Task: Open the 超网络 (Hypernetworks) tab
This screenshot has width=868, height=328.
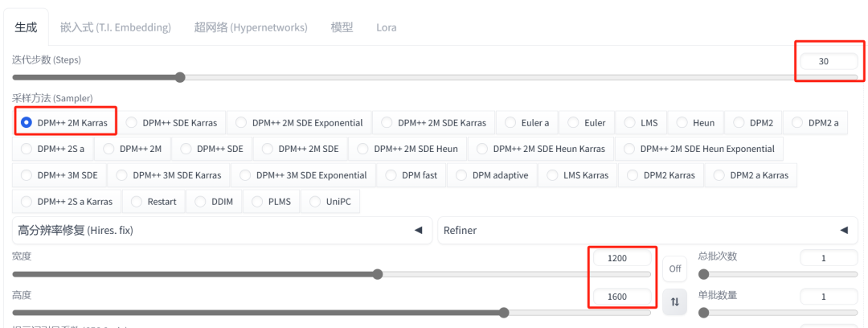Action: click(251, 27)
